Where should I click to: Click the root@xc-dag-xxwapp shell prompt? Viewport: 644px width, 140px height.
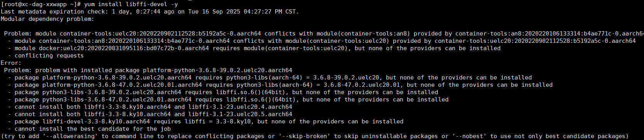[x=40, y=4]
